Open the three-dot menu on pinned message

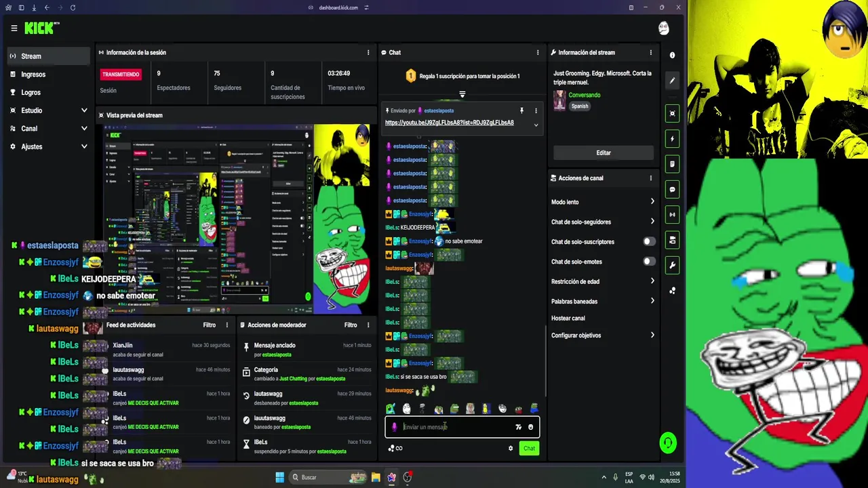536,110
